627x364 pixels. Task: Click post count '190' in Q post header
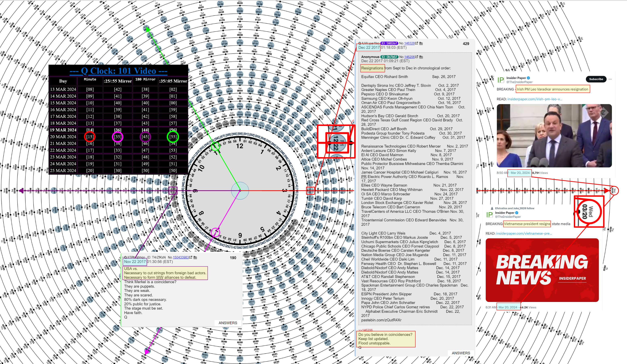coord(233,258)
